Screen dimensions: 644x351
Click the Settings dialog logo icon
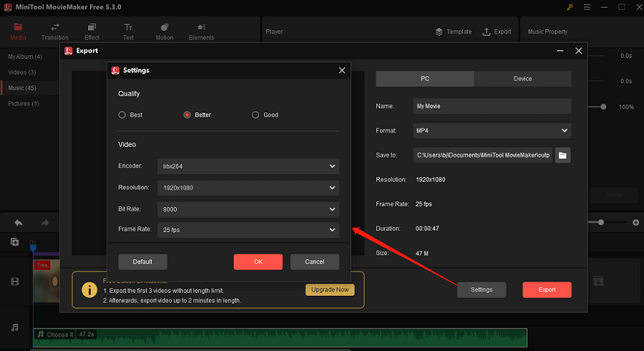point(115,70)
